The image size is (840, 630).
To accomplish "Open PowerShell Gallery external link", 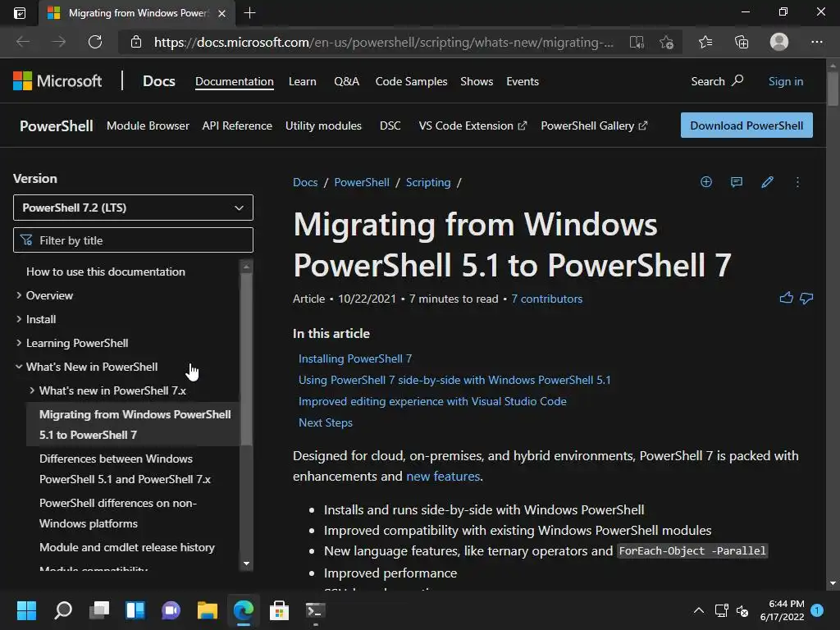I will coord(594,126).
